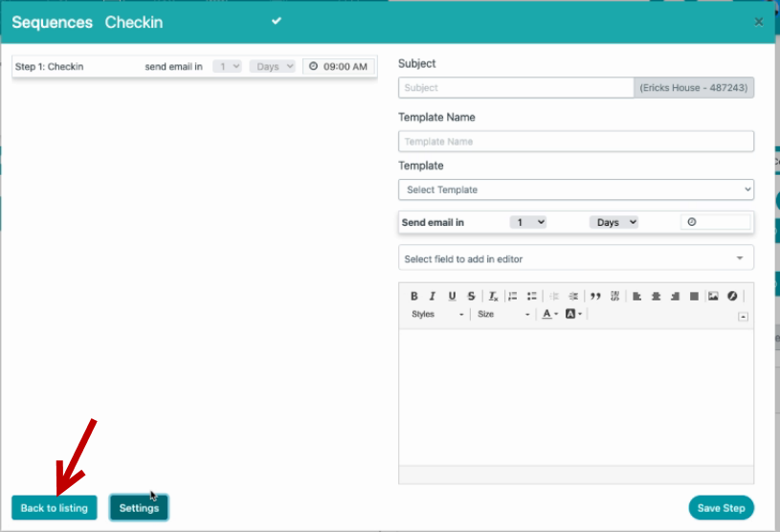Click the Flash embed icon
The height and width of the screenshot is (532, 780).
(732, 297)
